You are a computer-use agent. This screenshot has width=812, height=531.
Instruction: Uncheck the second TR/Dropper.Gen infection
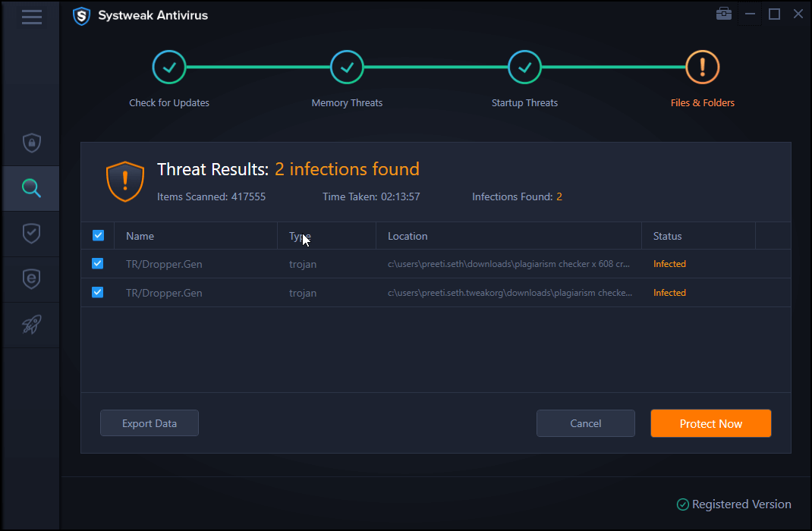coord(98,292)
